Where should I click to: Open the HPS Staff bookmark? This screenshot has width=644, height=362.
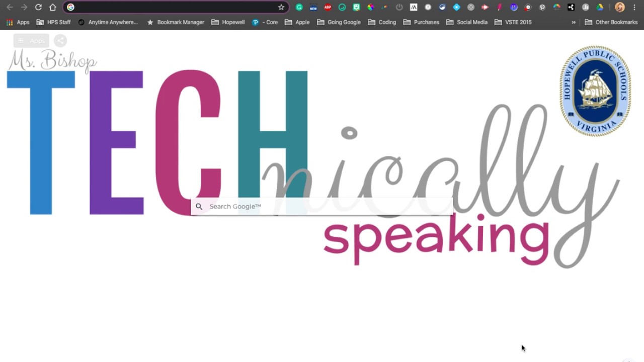54,22
